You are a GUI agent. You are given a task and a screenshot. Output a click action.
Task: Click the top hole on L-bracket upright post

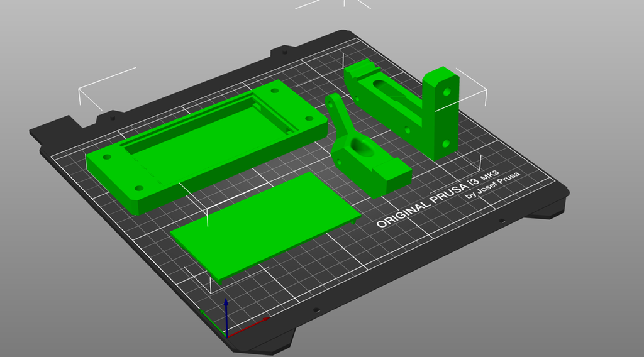pos(447,92)
